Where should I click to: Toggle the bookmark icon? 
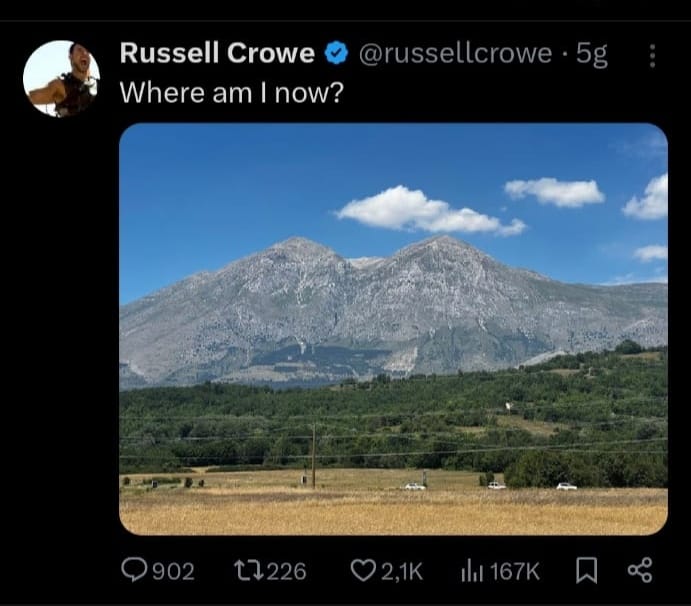(587, 570)
